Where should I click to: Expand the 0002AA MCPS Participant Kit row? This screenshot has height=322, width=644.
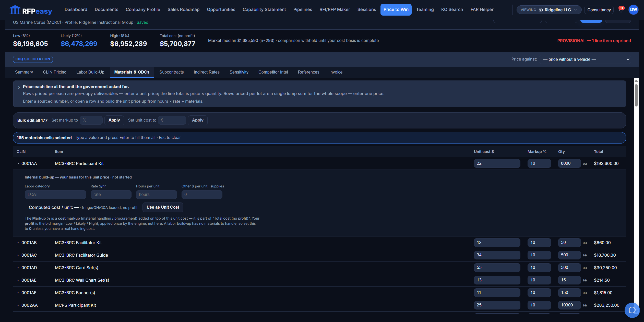click(x=18, y=305)
